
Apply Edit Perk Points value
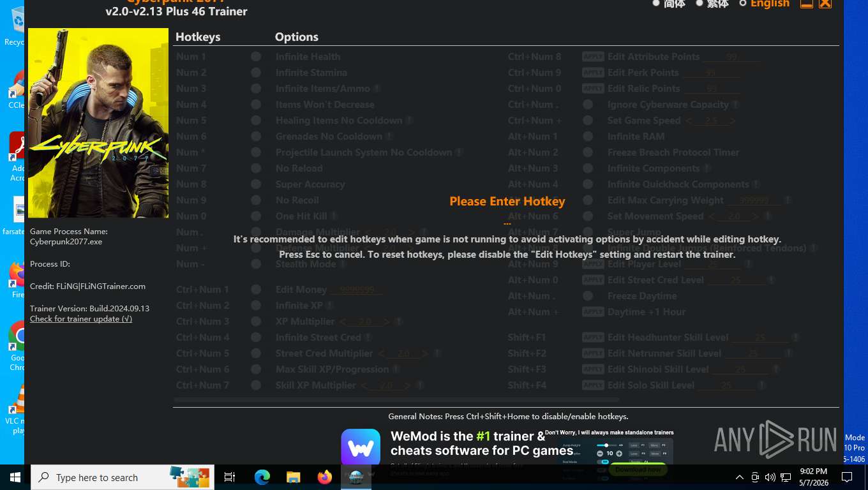tap(593, 73)
